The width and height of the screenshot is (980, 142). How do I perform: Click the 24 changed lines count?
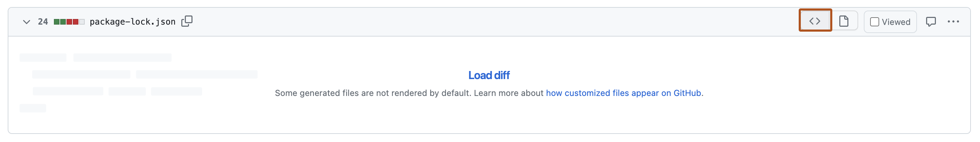click(x=43, y=22)
